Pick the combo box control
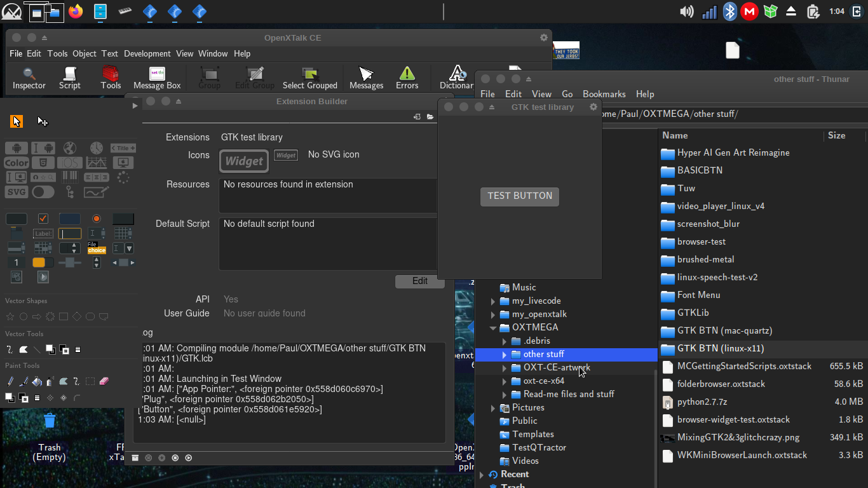 (x=123, y=248)
